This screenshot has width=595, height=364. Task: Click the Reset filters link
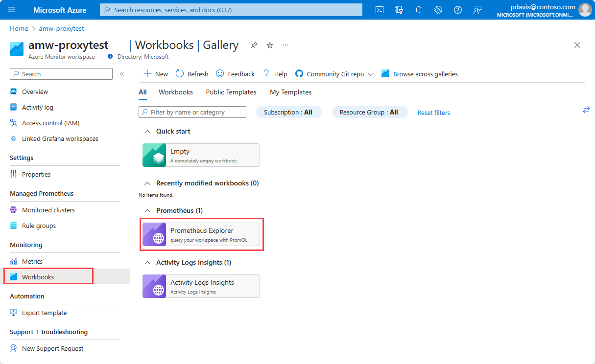point(434,113)
